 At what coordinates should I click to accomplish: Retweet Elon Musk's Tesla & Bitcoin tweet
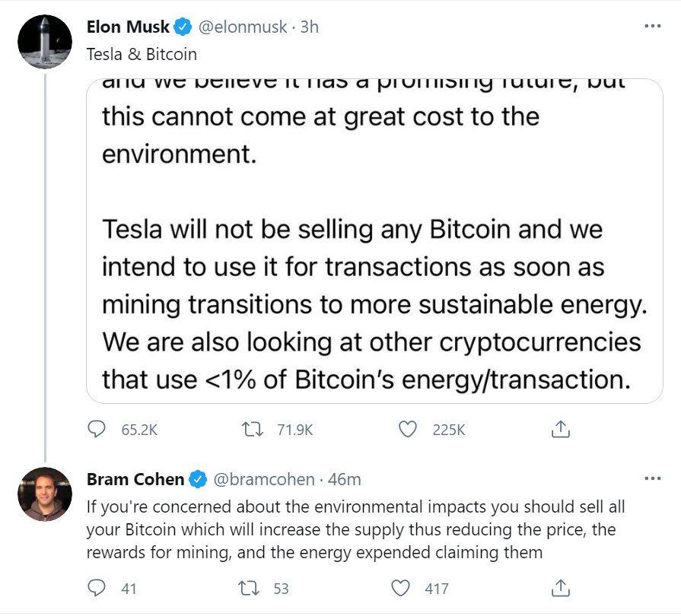click(253, 430)
